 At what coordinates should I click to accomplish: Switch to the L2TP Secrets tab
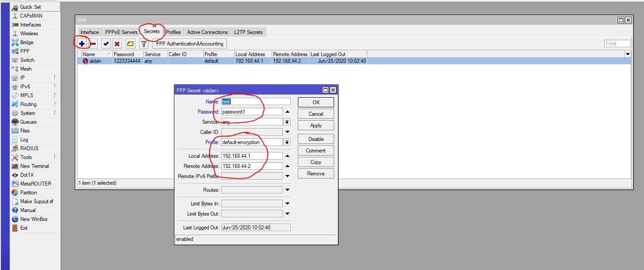[248, 32]
